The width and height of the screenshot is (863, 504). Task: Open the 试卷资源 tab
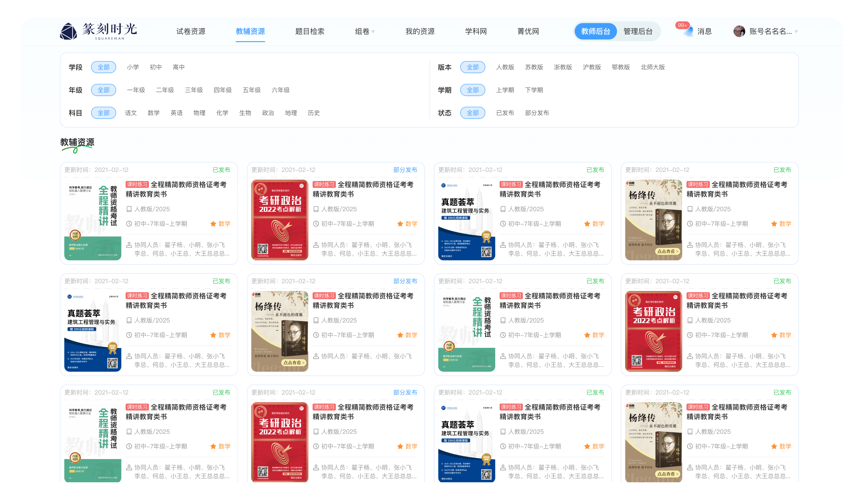(x=191, y=31)
